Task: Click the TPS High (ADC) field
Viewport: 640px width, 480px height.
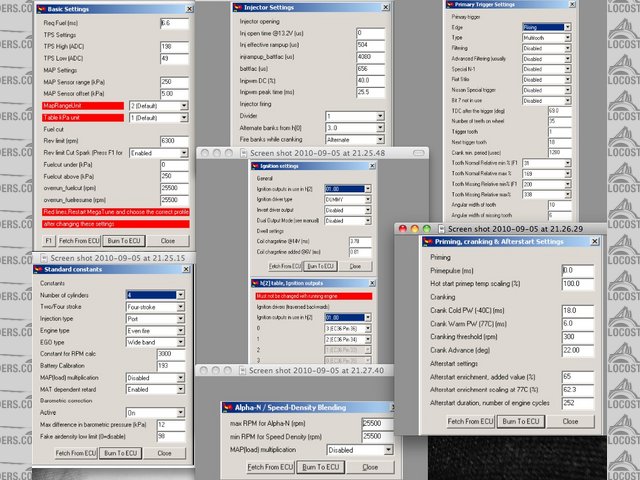Action: pyautogui.click(x=175, y=47)
